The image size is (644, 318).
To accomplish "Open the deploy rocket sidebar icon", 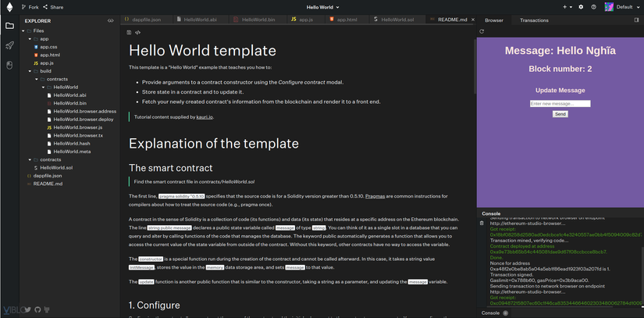I will point(9,45).
